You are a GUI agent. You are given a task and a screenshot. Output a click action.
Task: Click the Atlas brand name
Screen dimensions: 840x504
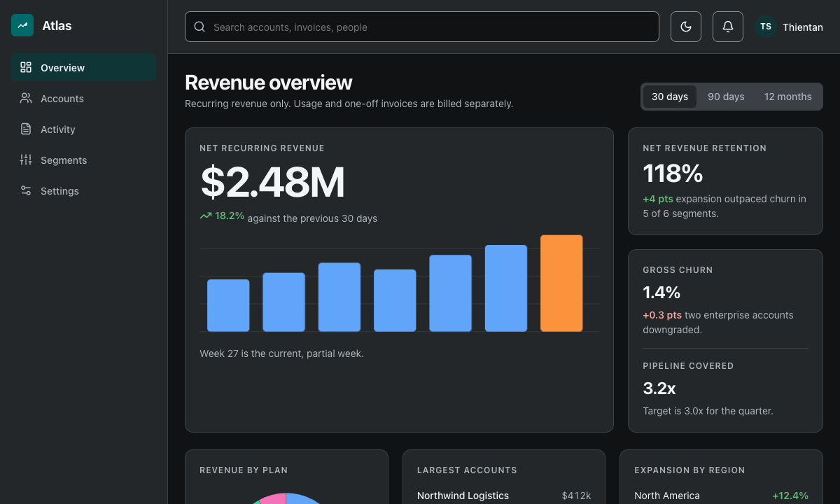[x=57, y=26]
